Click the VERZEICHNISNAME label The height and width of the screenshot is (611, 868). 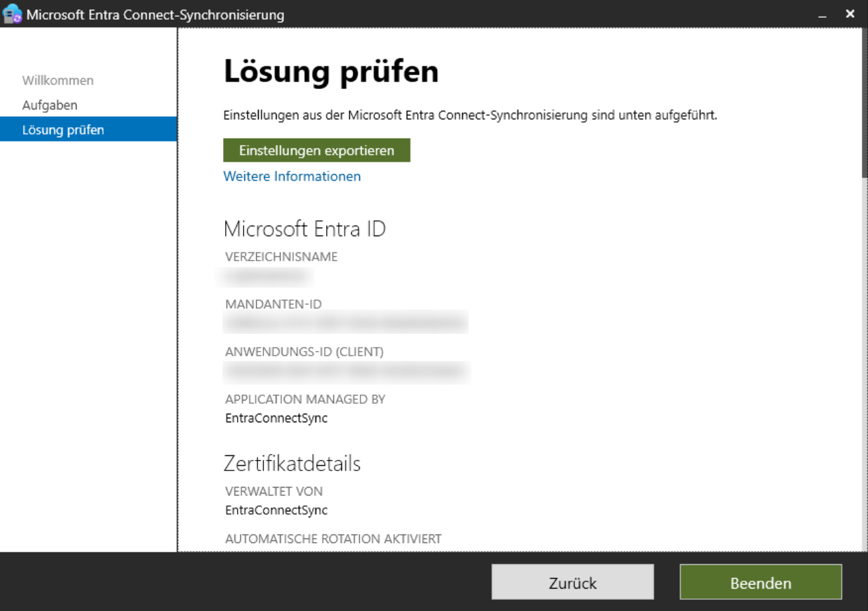click(x=281, y=257)
